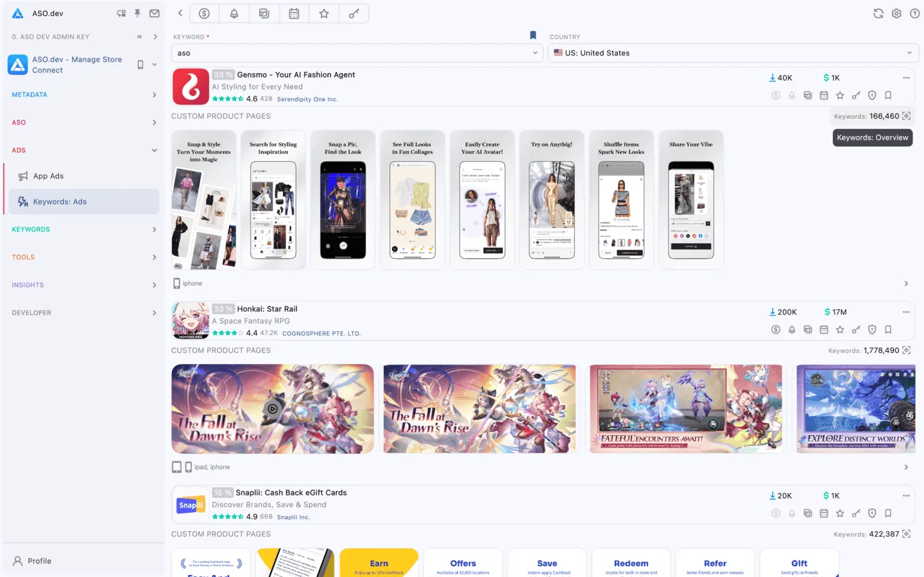Select the revenue dollar icon in the top toolbar
The image size is (924, 577).
203,13
